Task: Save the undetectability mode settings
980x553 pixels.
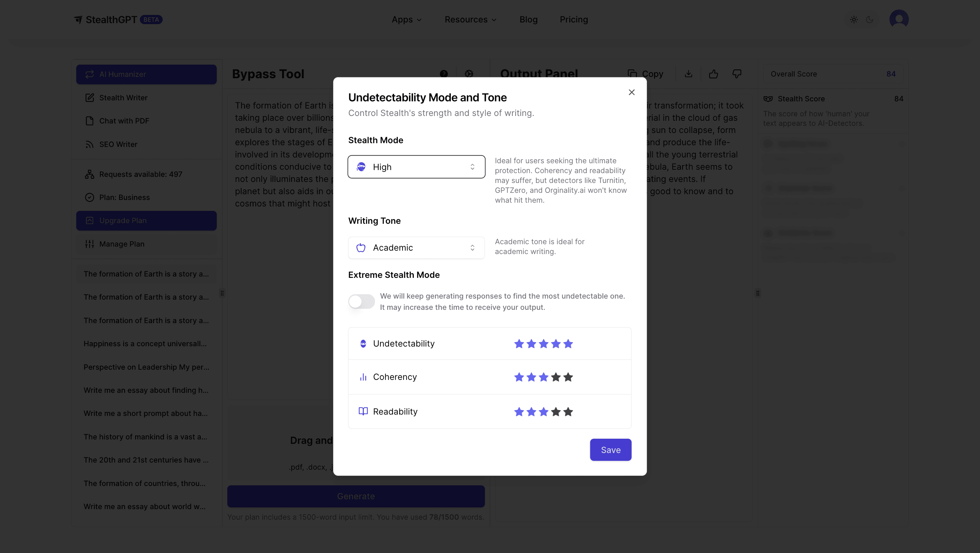Action: 610,450
